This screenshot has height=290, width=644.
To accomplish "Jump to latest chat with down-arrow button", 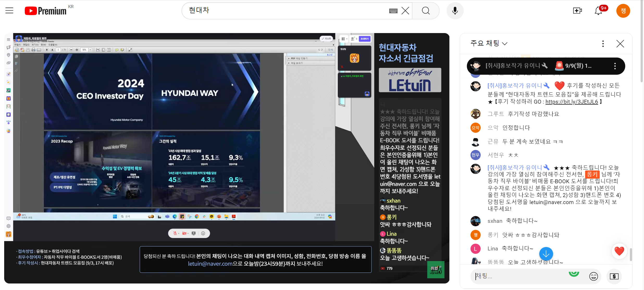I will (546, 254).
